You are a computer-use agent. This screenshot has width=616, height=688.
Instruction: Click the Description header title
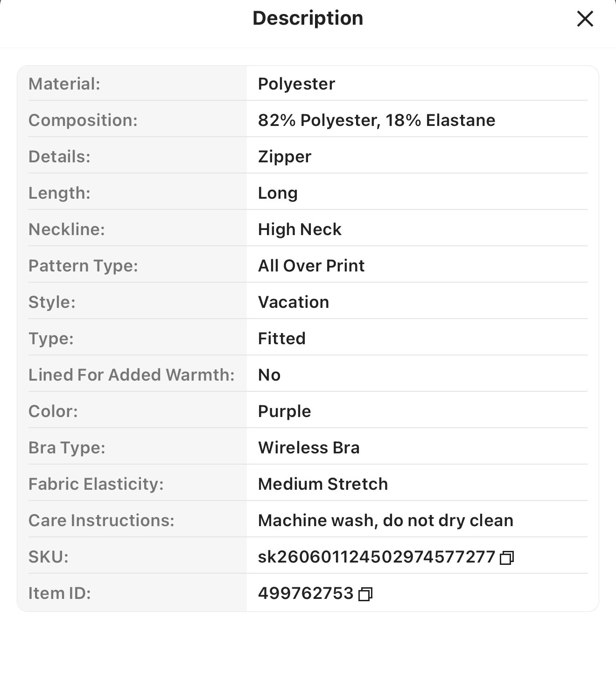pyautogui.click(x=308, y=18)
